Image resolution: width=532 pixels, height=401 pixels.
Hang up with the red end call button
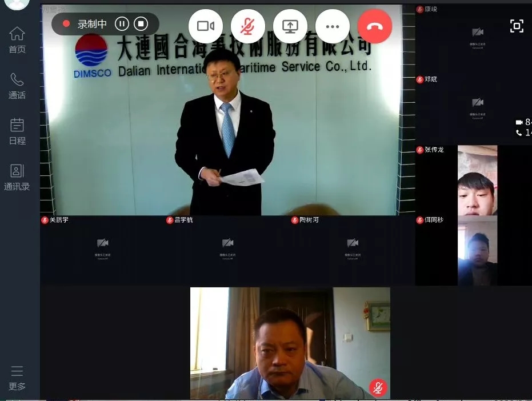(x=375, y=26)
